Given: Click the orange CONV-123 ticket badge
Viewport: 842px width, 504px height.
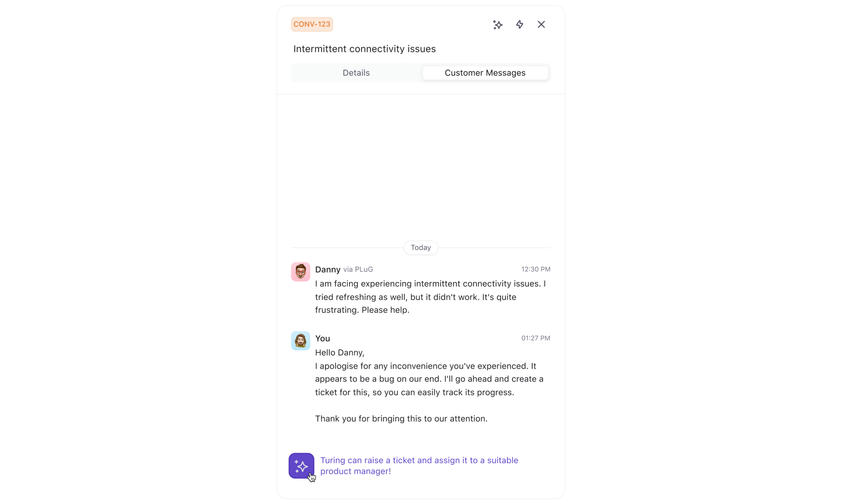Looking at the screenshot, I should coord(312,24).
